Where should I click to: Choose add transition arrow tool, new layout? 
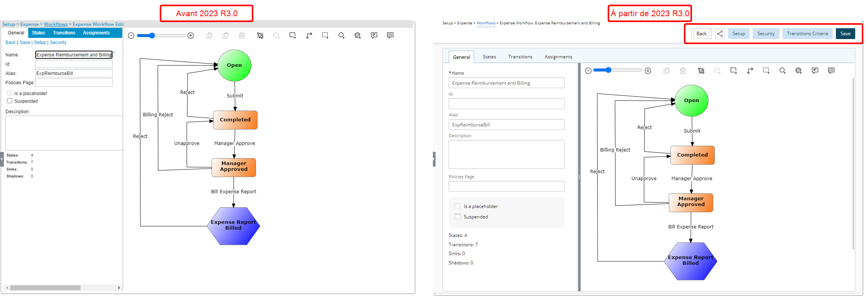[x=750, y=71]
